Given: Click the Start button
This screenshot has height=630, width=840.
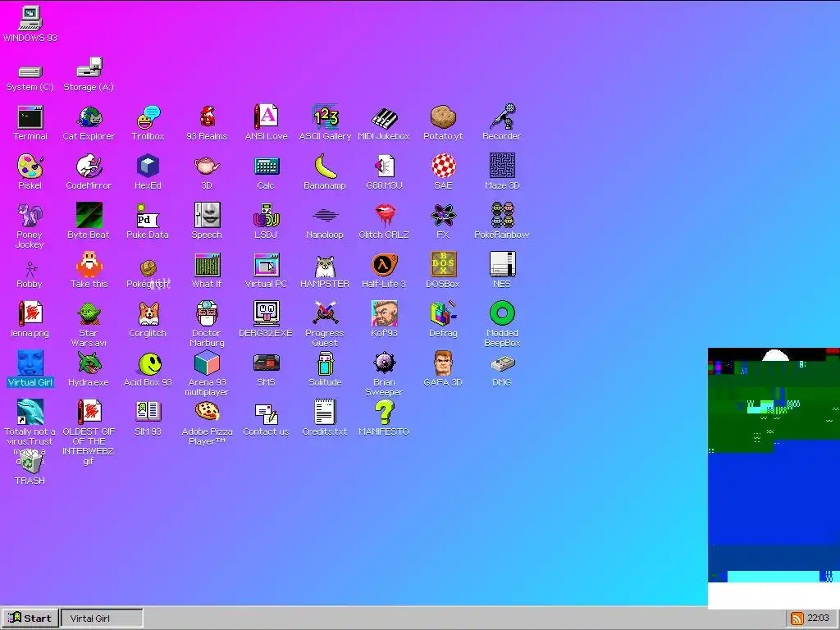Looking at the screenshot, I should pyautogui.click(x=30, y=619).
